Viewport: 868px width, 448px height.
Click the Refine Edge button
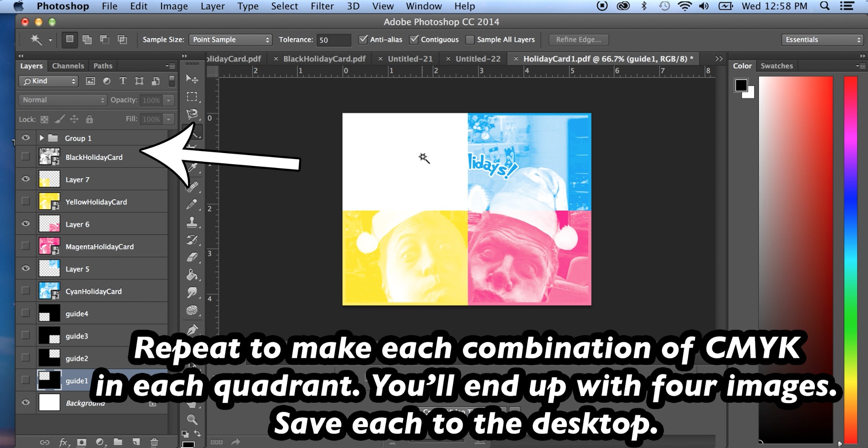click(579, 39)
